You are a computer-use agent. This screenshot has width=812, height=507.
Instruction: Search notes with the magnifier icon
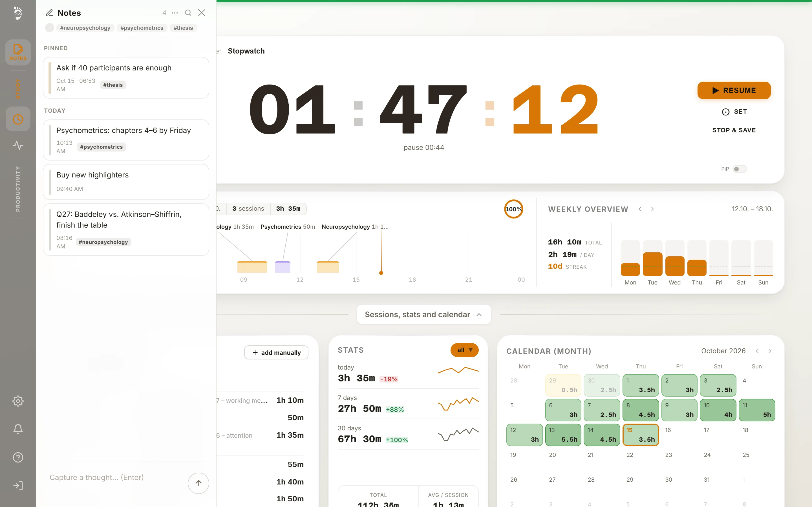(x=188, y=13)
